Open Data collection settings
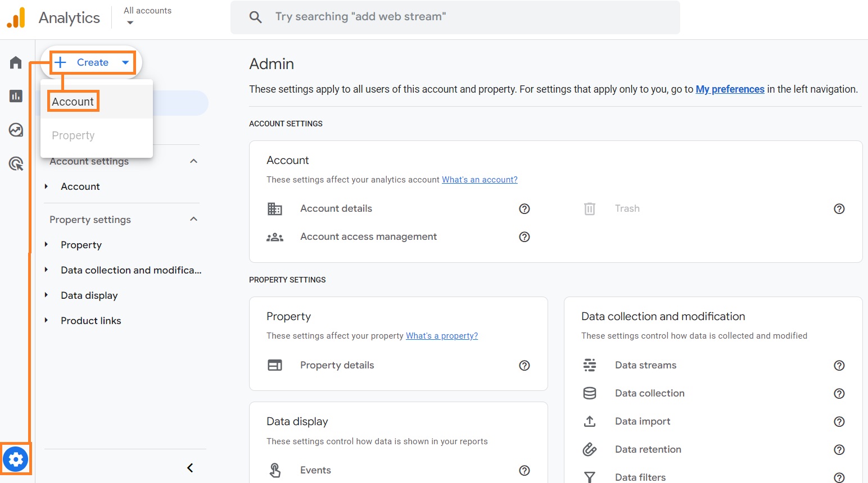Image resolution: width=868 pixels, height=483 pixels. point(650,393)
